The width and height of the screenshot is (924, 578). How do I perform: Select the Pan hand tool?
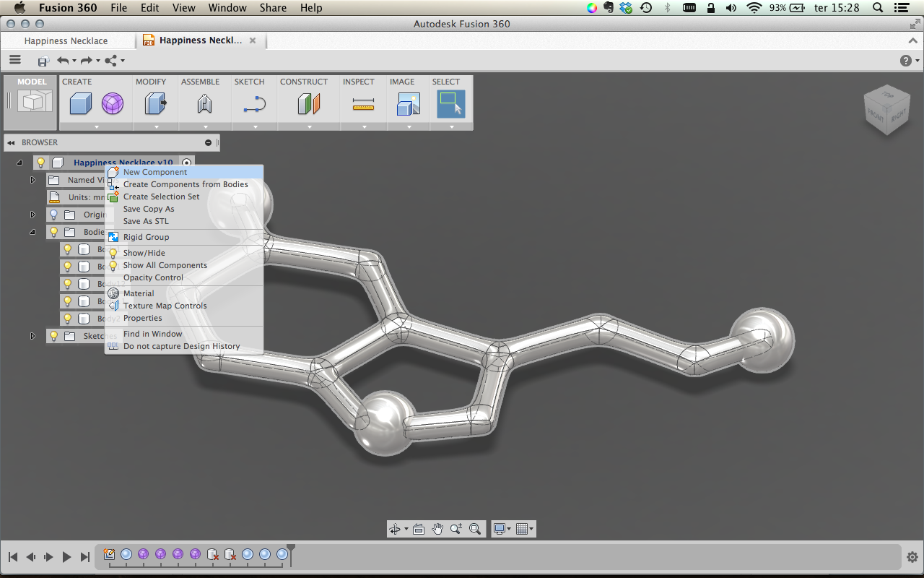point(437,529)
